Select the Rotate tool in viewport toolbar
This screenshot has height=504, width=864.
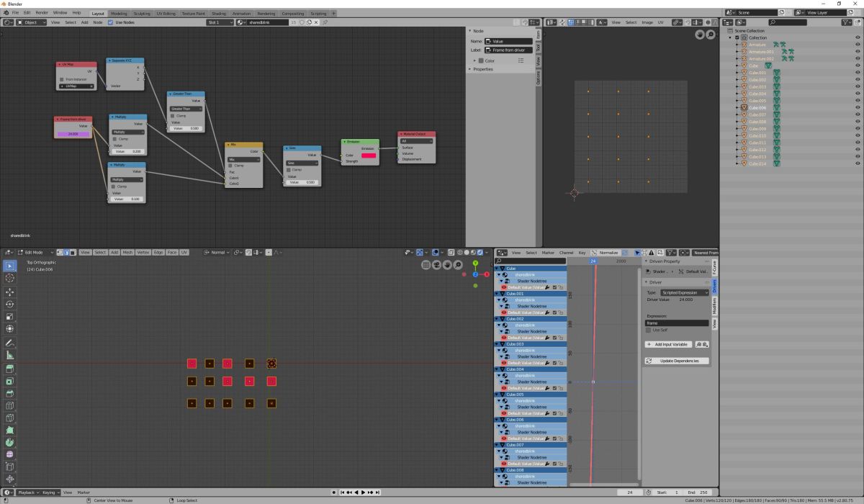[x=10, y=305]
